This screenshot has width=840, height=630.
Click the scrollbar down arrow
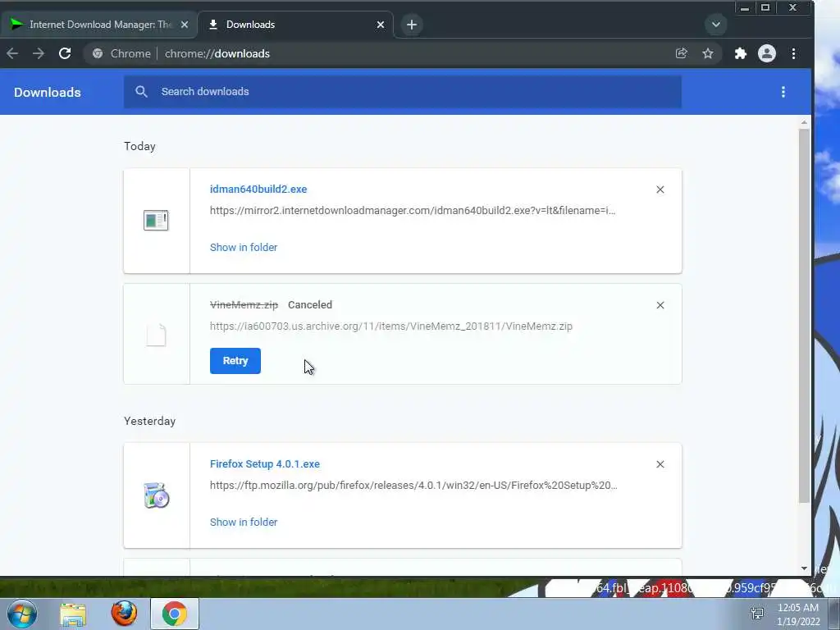tap(804, 568)
